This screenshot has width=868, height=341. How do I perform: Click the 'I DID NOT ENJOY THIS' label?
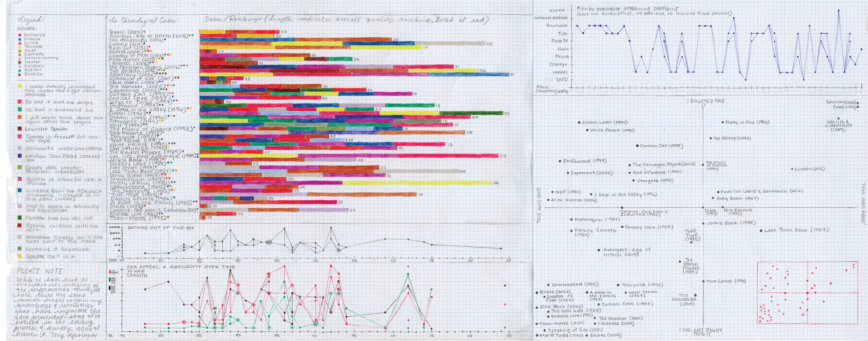click(x=701, y=332)
